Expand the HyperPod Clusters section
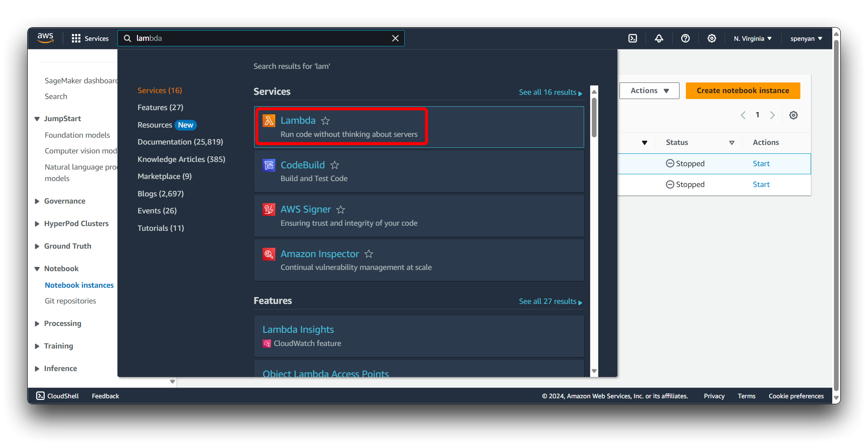The height and width of the screenshot is (445, 868). (x=37, y=224)
